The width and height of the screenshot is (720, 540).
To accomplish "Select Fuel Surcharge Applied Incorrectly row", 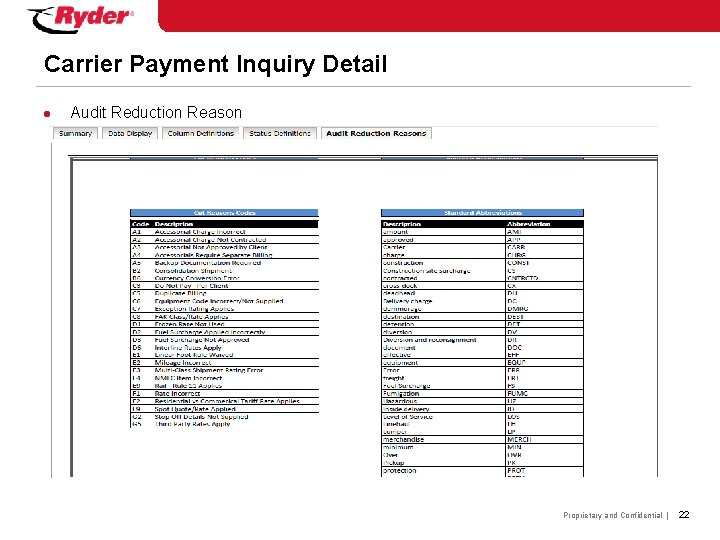I will click(224, 332).
